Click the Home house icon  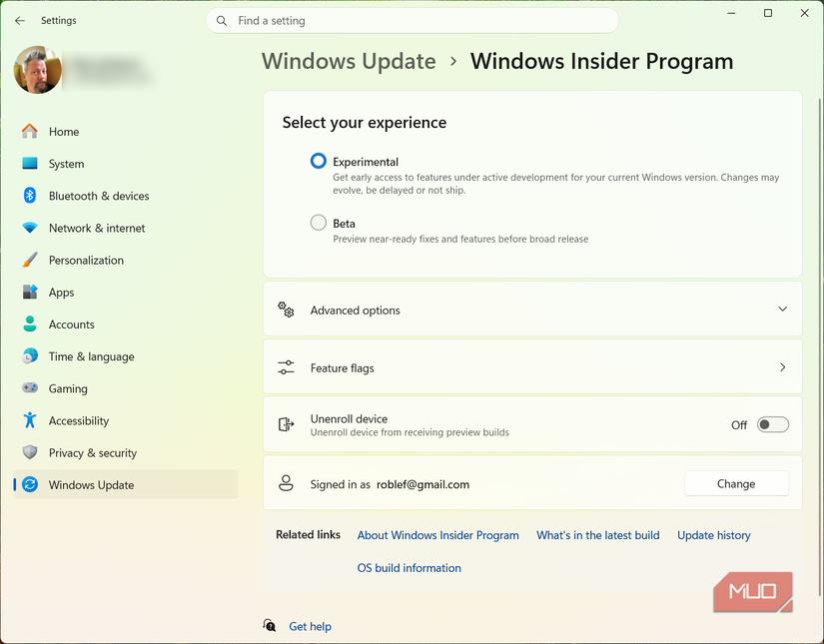(30, 132)
